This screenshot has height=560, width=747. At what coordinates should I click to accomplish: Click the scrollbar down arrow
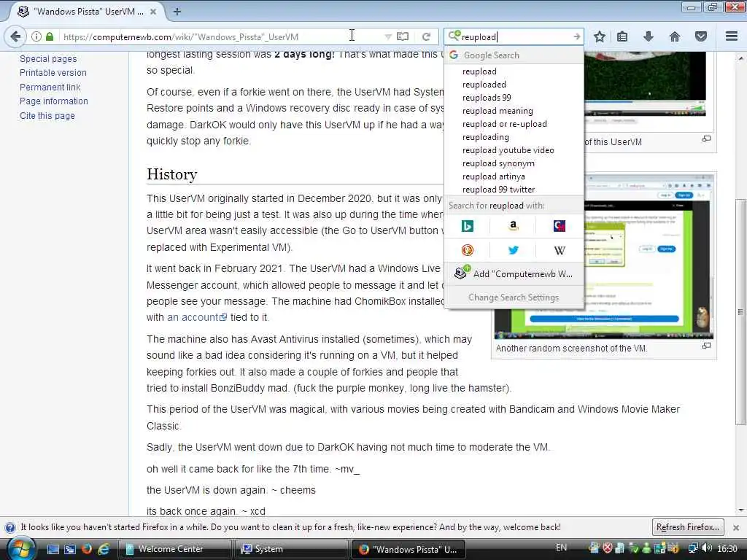click(x=741, y=510)
